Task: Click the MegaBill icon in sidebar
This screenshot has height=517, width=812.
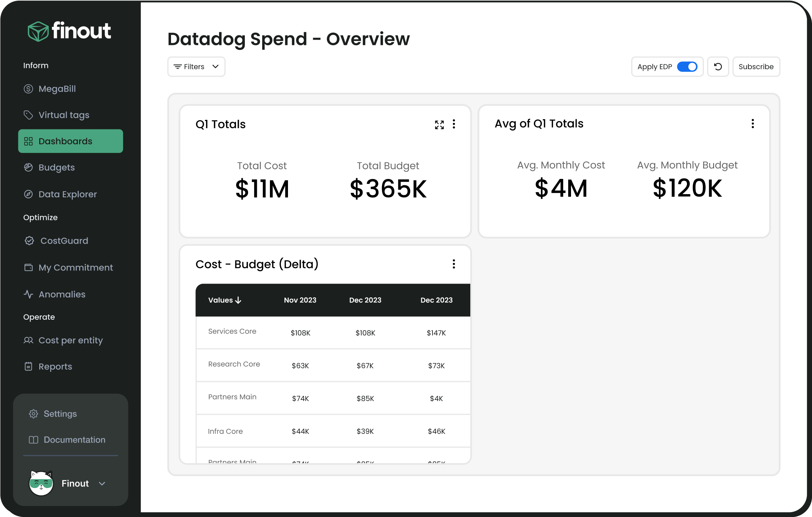Action: pos(28,89)
